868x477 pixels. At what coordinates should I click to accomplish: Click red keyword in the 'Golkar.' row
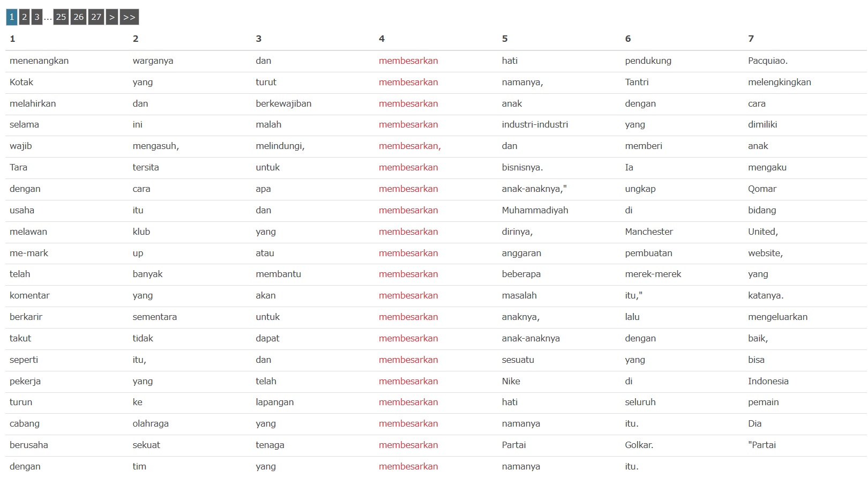coord(408,445)
